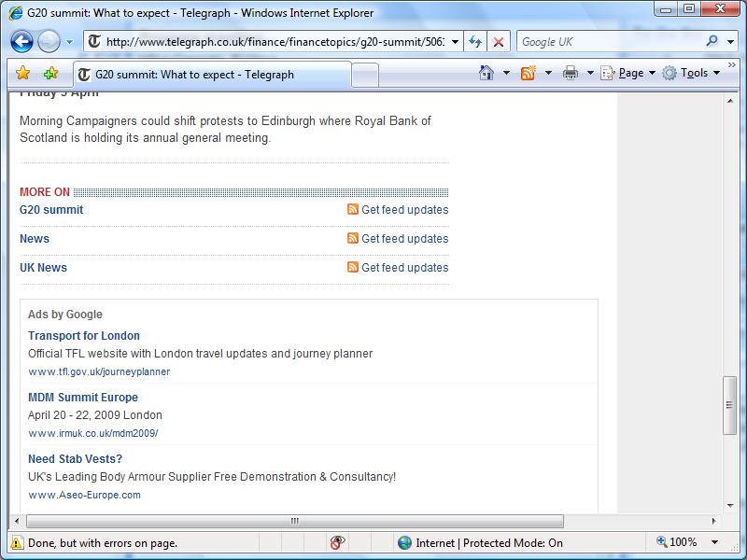This screenshot has height=560, width=747.
Task: Click the Print icon in the toolbar
Action: coord(571,73)
